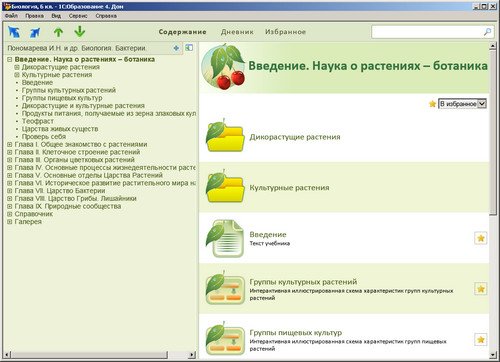Click the blue diamond icon beside book title

click(176, 48)
